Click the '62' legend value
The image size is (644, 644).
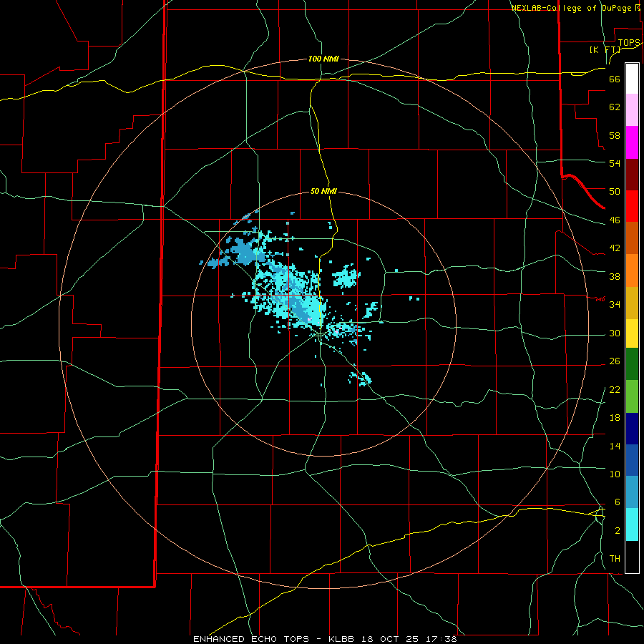pos(615,107)
